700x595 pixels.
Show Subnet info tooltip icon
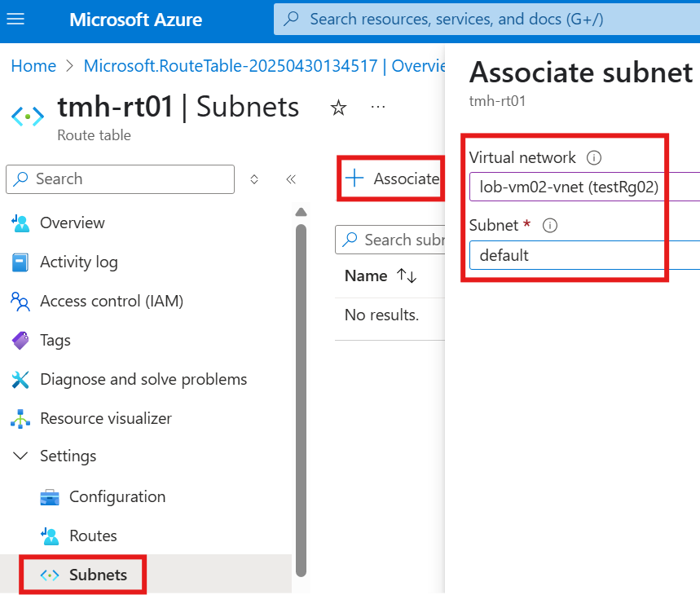(549, 226)
